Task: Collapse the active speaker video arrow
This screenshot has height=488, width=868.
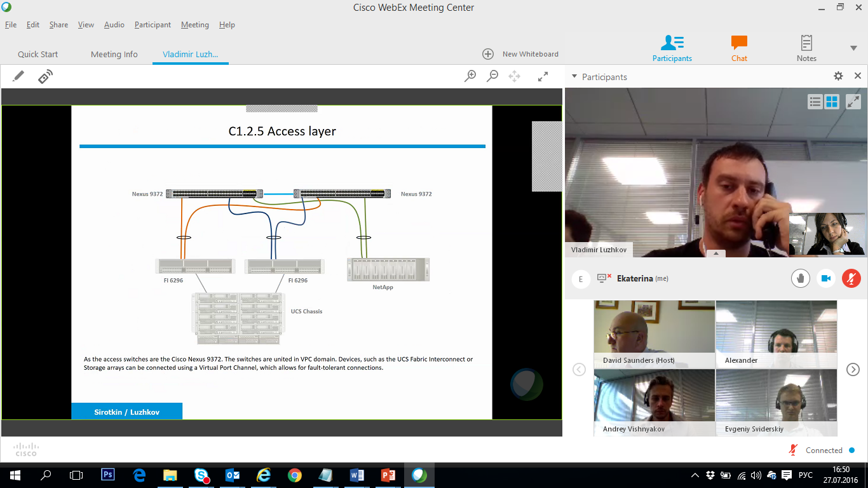Action: coord(716,253)
